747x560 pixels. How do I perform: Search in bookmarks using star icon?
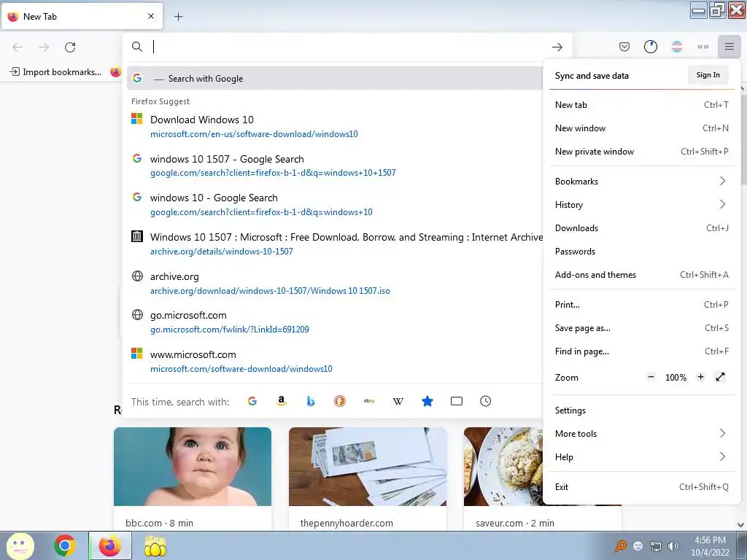coord(427,402)
